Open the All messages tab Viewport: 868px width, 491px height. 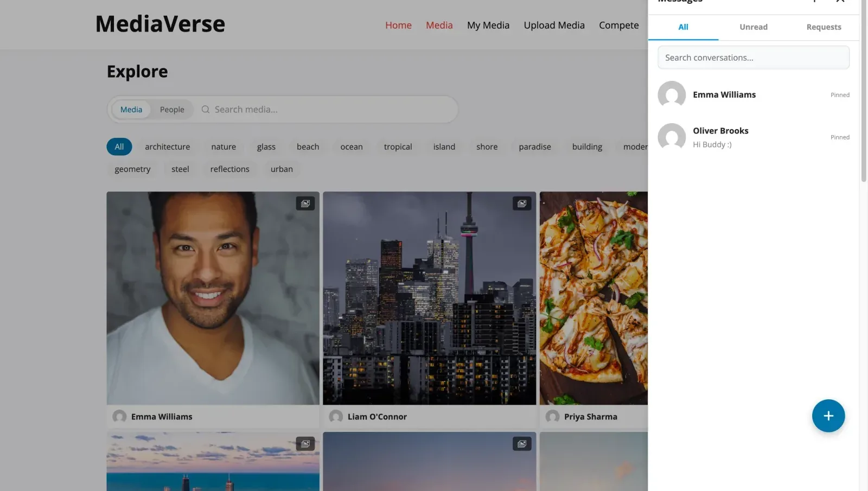coord(683,27)
